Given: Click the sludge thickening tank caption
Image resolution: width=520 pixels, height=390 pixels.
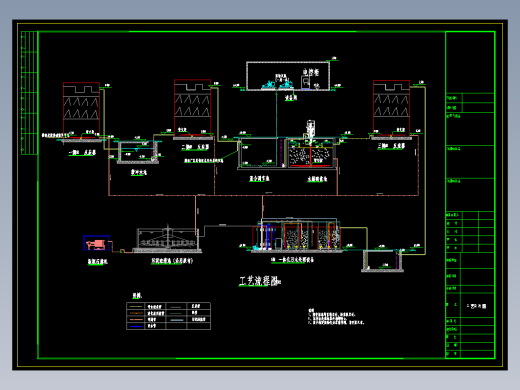Looking at the screenshot, I should tap(172, 261).
